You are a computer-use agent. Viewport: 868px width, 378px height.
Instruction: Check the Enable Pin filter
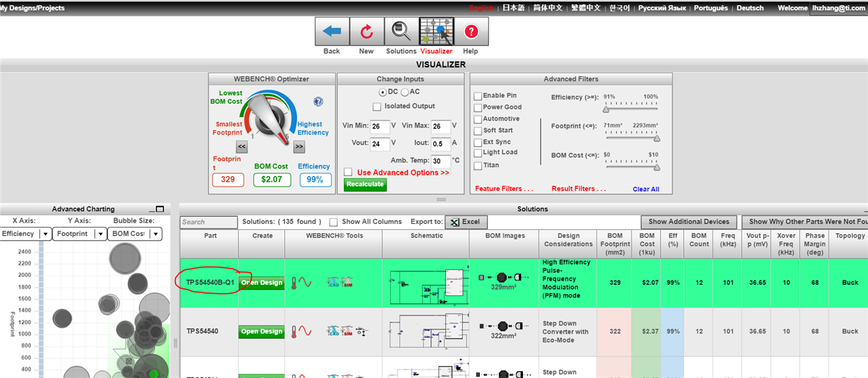(478, 96)
